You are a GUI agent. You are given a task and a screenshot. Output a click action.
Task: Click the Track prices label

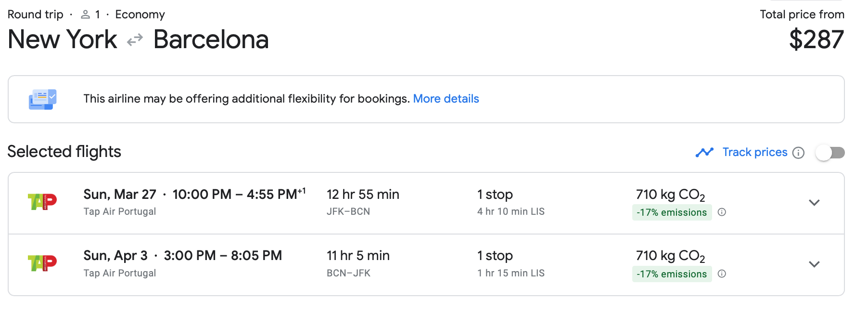pos(755,152)
